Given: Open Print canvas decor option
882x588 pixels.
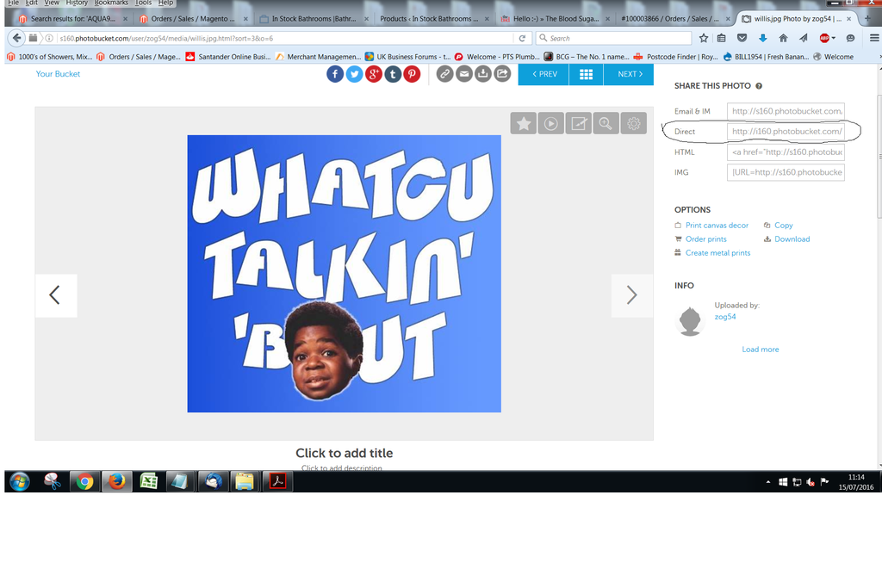Looking at the screenshot, I should [x=717, y=225].
